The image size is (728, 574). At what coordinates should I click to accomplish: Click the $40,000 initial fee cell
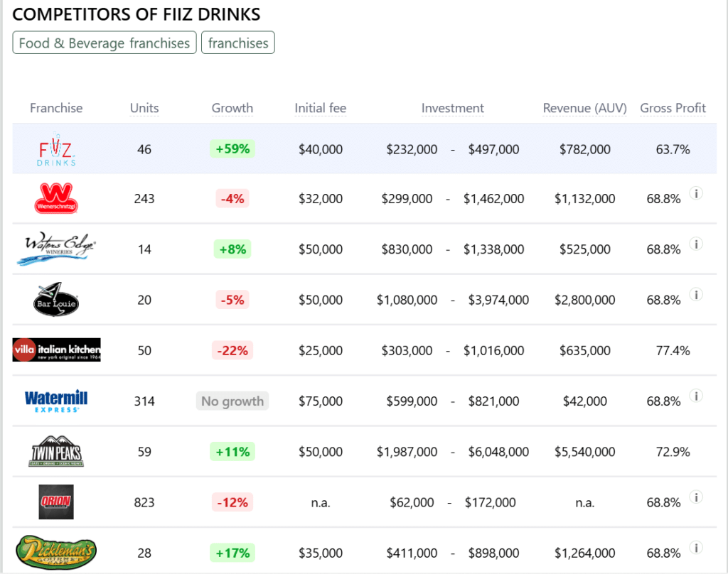click(x=321, y=149)
